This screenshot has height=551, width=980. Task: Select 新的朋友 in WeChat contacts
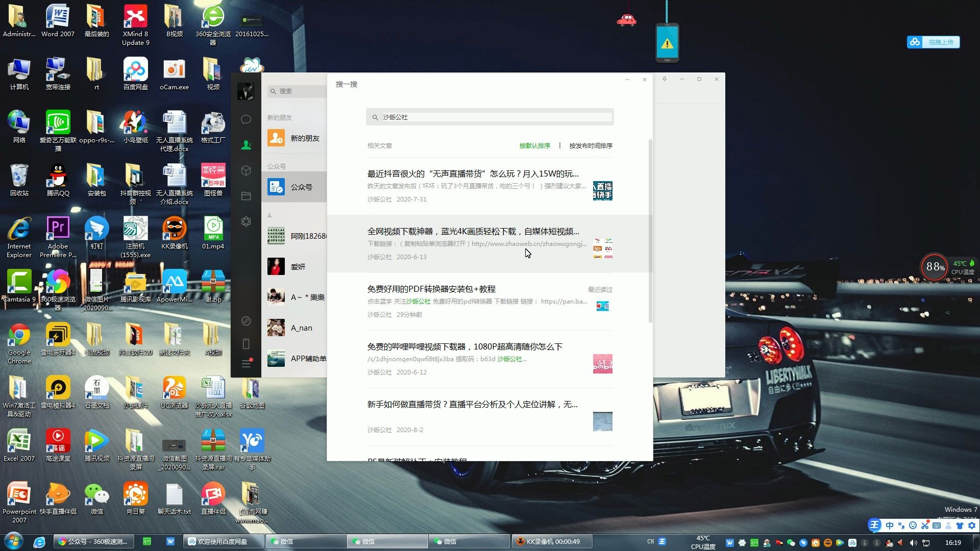294,138
